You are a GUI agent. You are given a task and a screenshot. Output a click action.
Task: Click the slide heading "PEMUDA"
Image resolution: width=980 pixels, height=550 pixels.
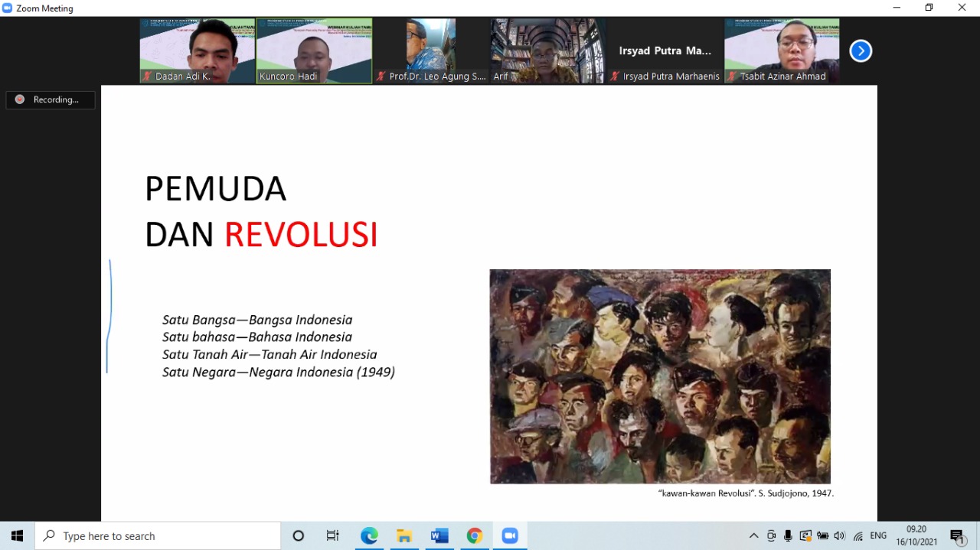coord(215,189)
